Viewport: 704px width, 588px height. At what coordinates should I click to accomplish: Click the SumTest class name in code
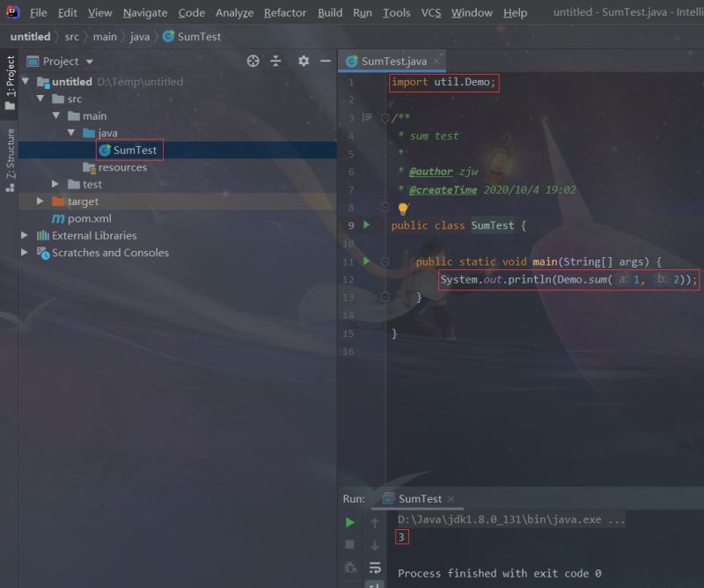click(x=492, y=225)
